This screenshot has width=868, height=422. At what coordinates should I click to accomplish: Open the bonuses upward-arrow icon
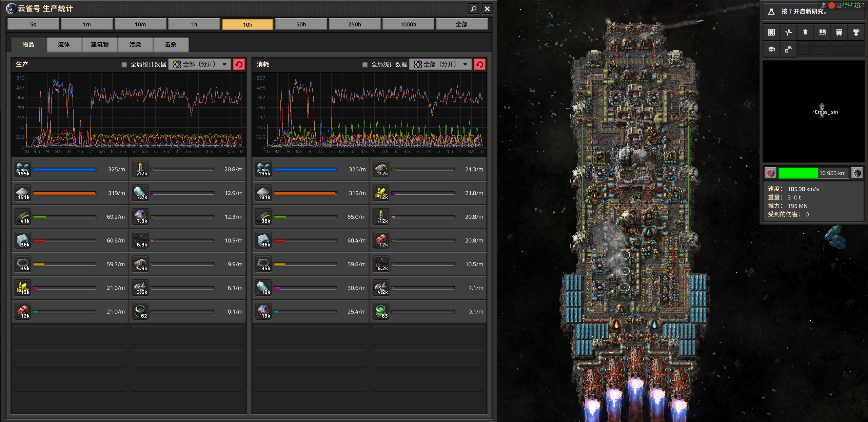coord(805,32)
